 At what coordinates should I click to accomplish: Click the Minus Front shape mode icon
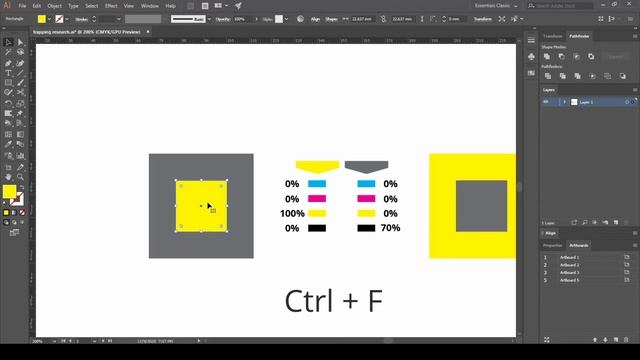(562, 57)
